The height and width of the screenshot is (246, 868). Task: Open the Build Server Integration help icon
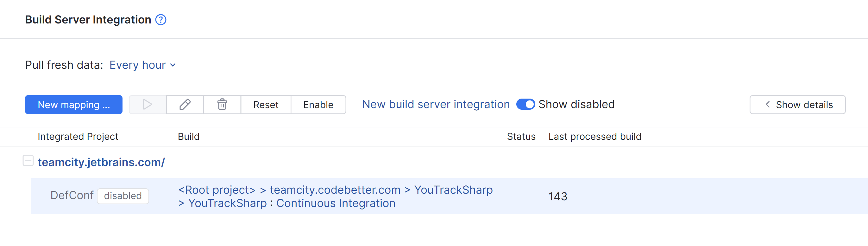tap(161, 20)
